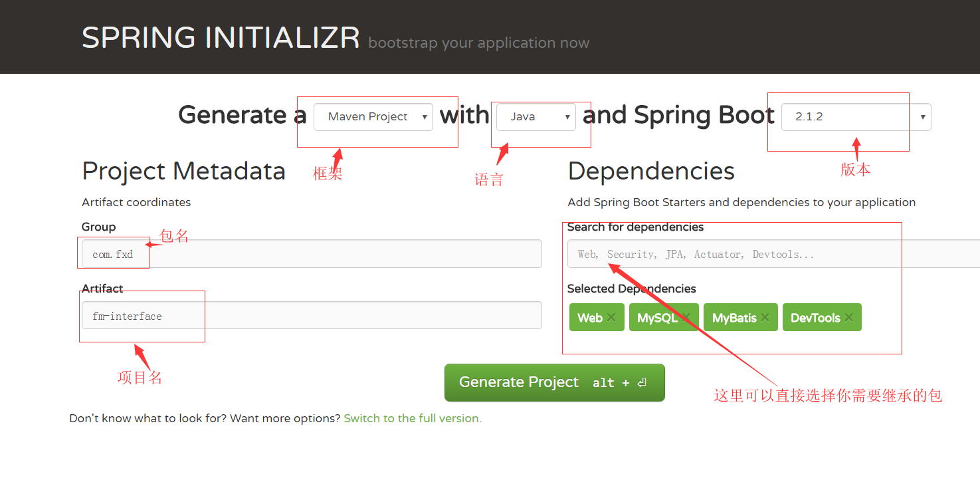This screenshot has width=980, height=498.
Task: Click the Artifact coordinates text
Action: [136, 202]
